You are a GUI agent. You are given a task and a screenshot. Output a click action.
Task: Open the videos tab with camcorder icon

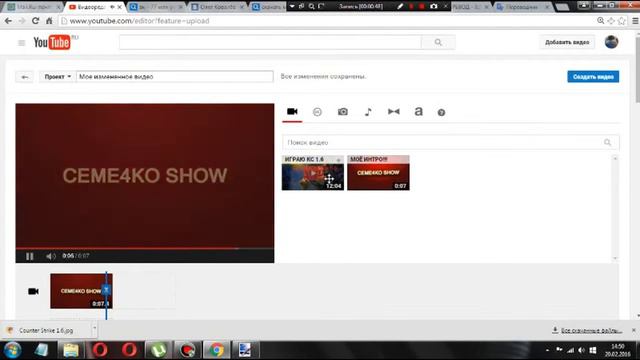pyautogui.click(x=292, y=111)
